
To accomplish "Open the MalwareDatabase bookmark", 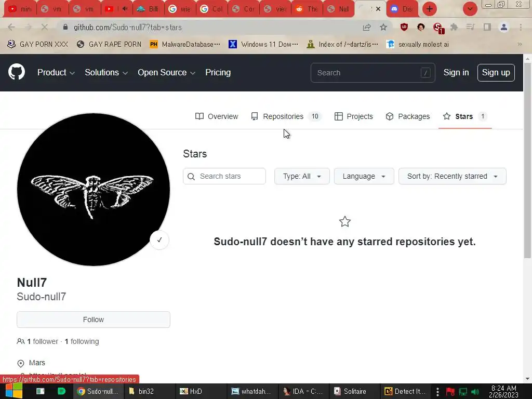I will (185, 45).
